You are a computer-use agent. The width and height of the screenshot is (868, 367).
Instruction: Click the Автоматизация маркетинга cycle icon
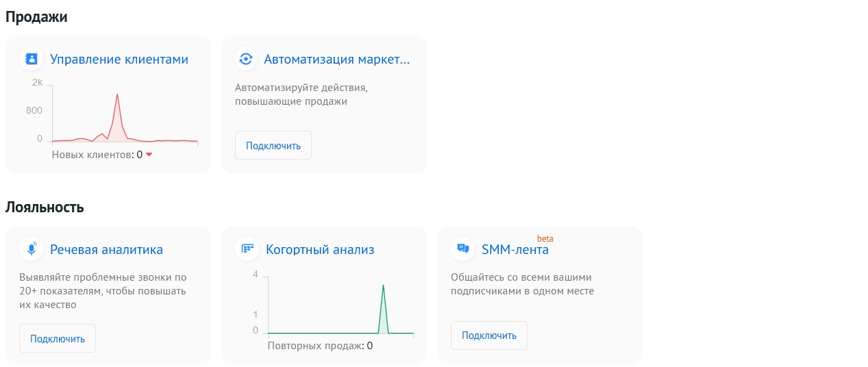coord(246,59)
